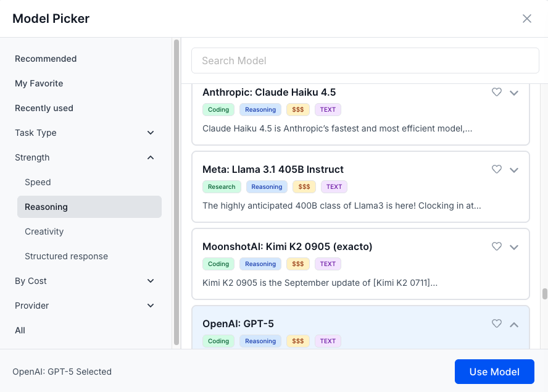Favorite the Llama 3.1 405B Instruct model
Viewport: 548px width, 392px height.
497,169
